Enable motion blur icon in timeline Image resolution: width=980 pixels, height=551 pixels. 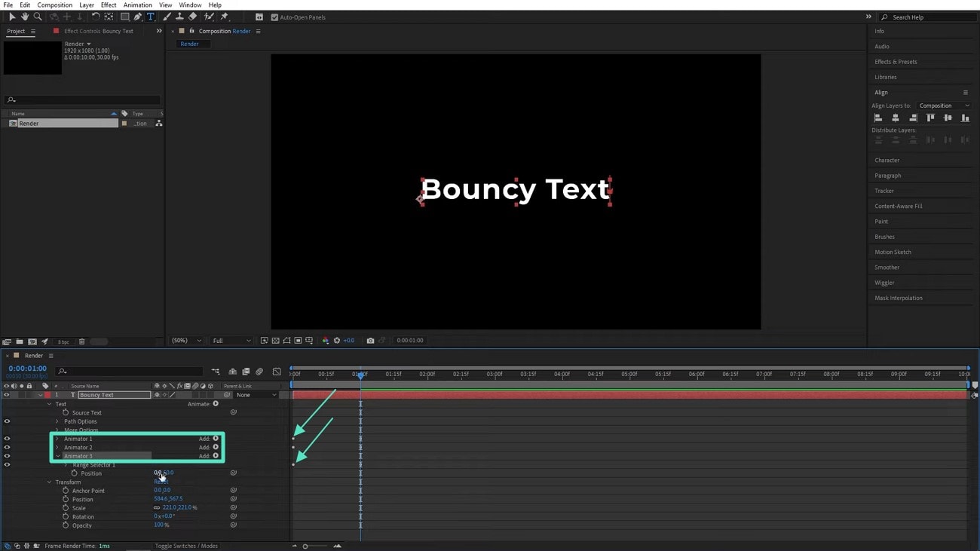[x=259, y=372]
